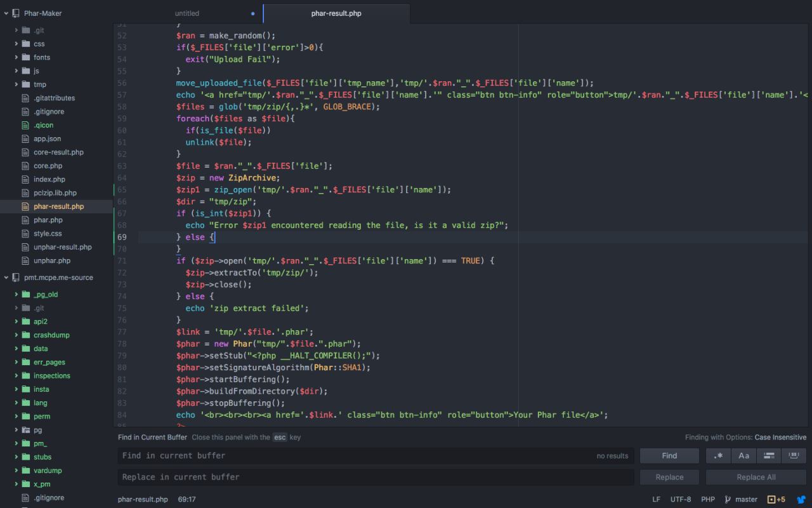Click the master branch label
The height and width of the screenshot is (508, 812).
[x=747, y=500]
